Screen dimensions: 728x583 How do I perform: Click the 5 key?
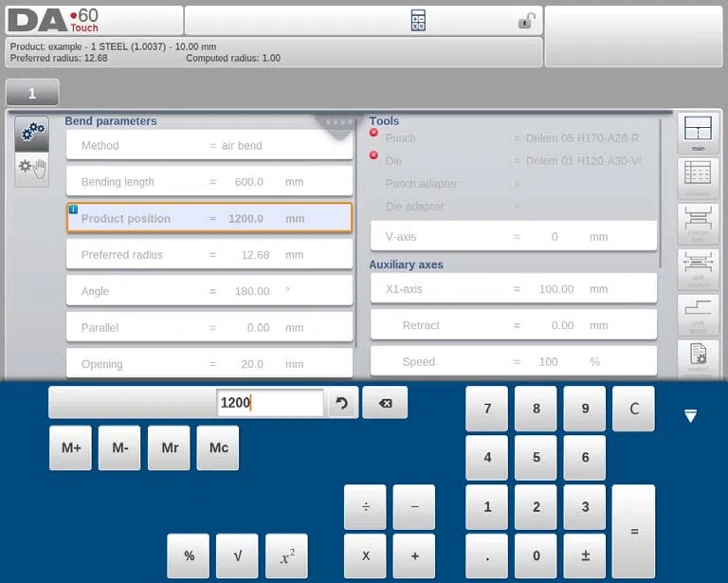coord(536,458)
